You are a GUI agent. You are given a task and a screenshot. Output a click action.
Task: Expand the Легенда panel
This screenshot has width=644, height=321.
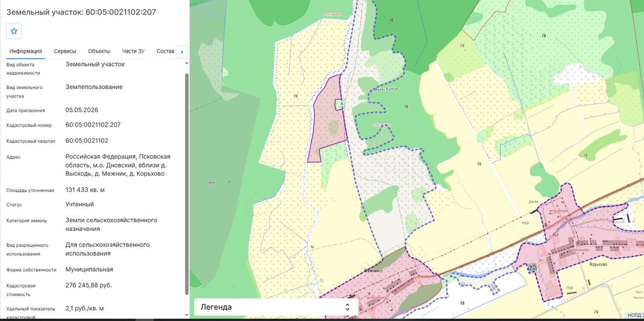click(275, 307)
